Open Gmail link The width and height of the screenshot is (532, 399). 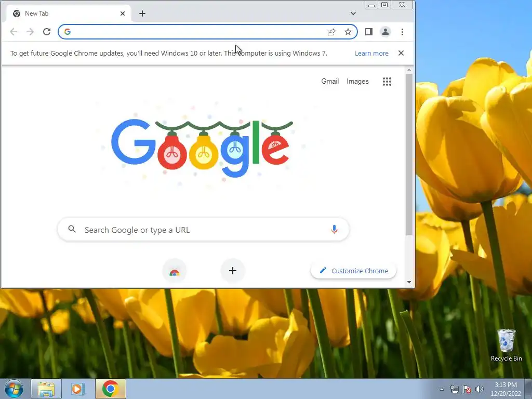(330, 82)
